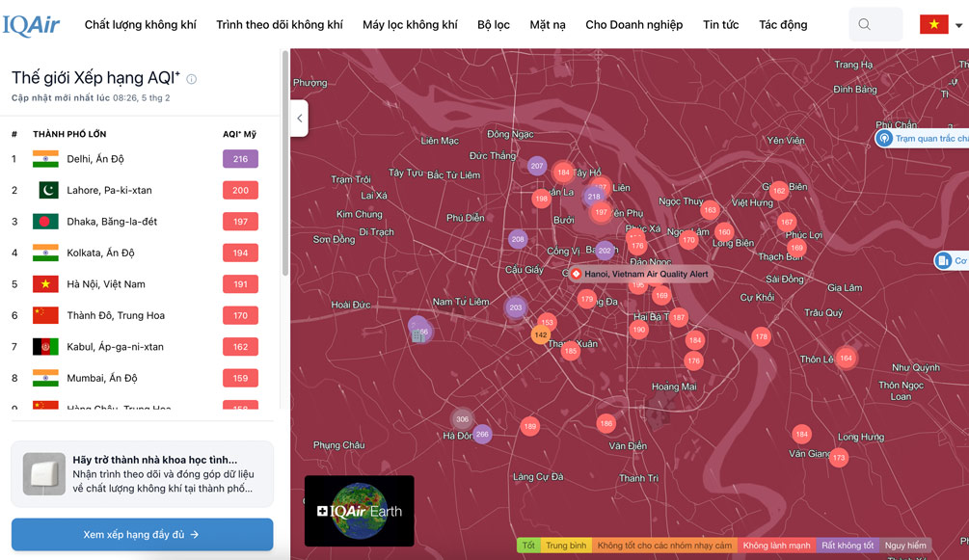
Task: Click the Vietnam flag language icon
Action: click(x=933, y=25)
